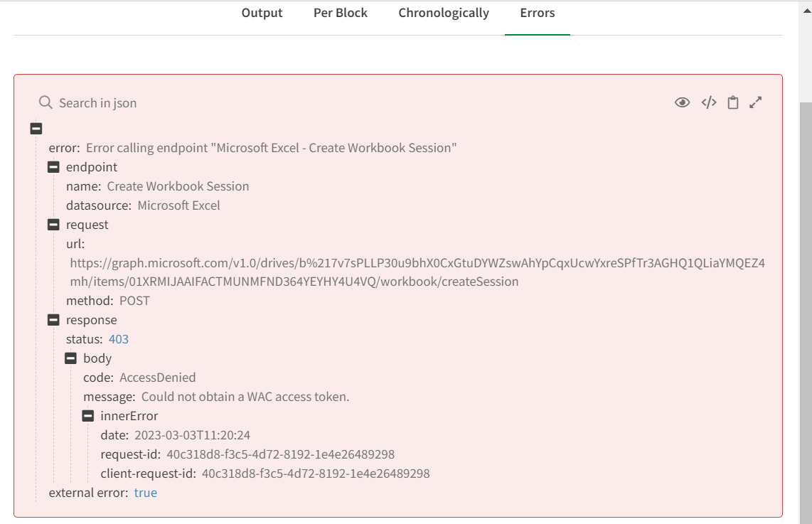Collapse the root JSON node

tap(36, 129)
